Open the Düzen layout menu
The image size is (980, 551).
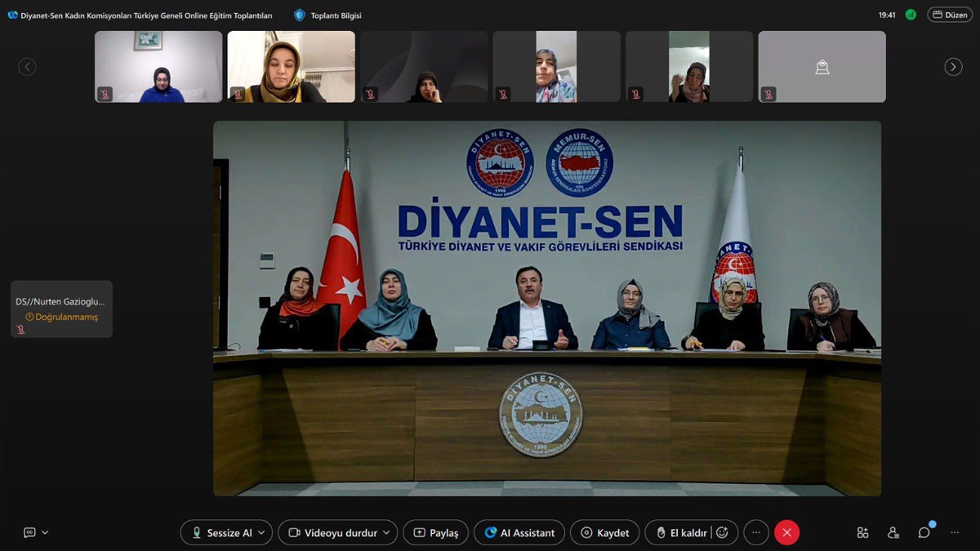(x=950, y=15)
